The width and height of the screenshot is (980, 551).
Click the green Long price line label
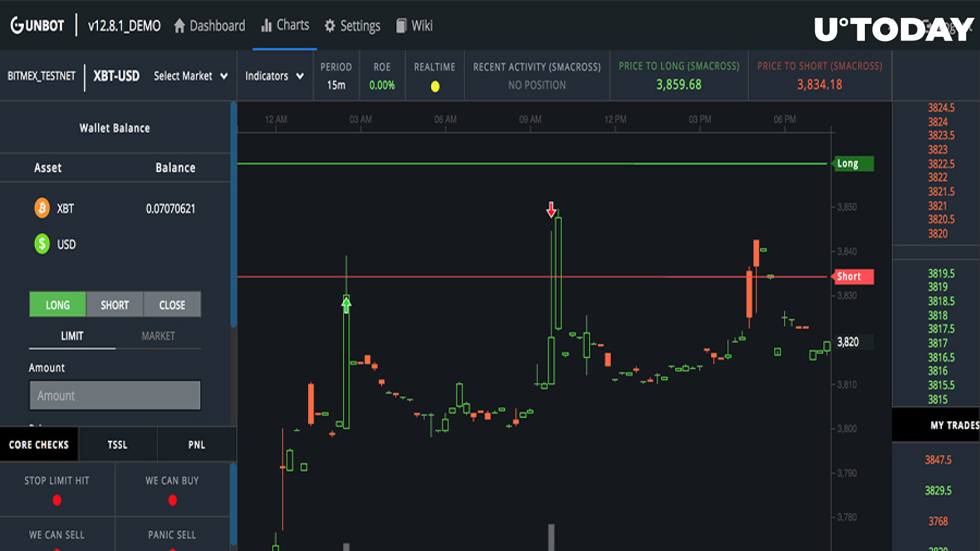click(854, 163)
